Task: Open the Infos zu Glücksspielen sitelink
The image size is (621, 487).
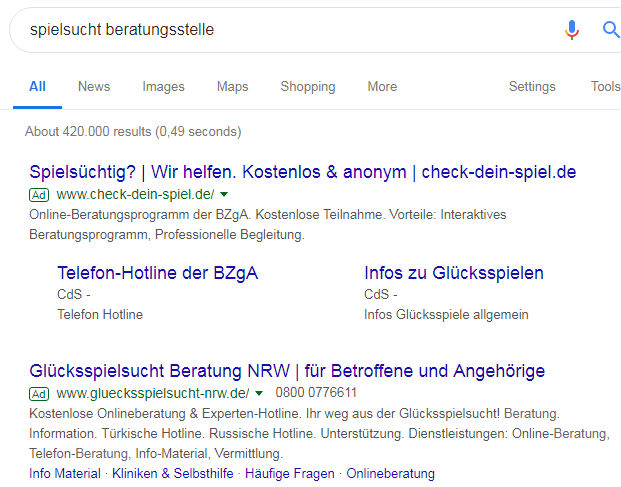Action: [x=454, y=273]
